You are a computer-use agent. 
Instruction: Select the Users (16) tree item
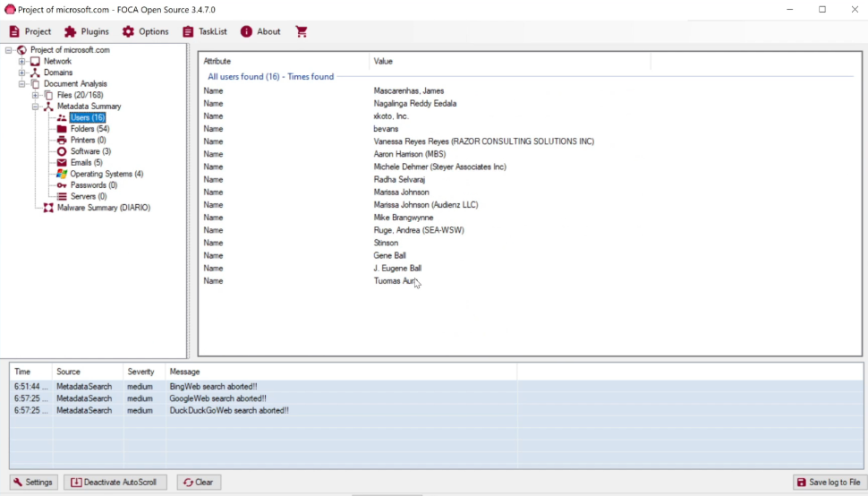pyautogui.click(x=87, y=117)
